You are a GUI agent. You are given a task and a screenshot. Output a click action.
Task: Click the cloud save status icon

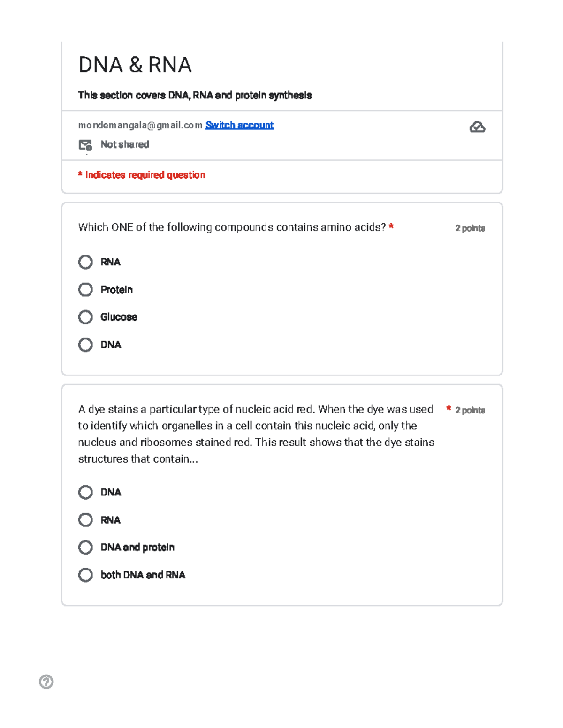(477, 127)
